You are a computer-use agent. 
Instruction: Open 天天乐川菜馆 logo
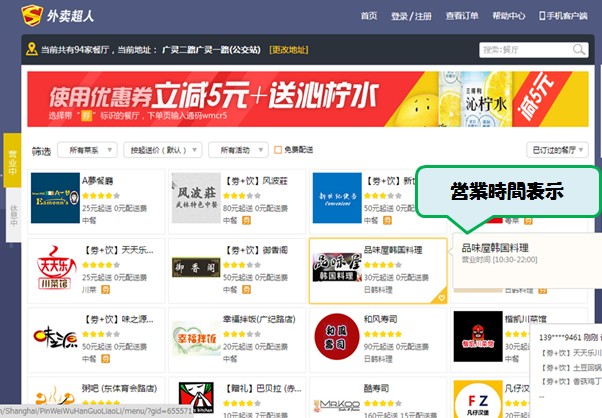55,267
